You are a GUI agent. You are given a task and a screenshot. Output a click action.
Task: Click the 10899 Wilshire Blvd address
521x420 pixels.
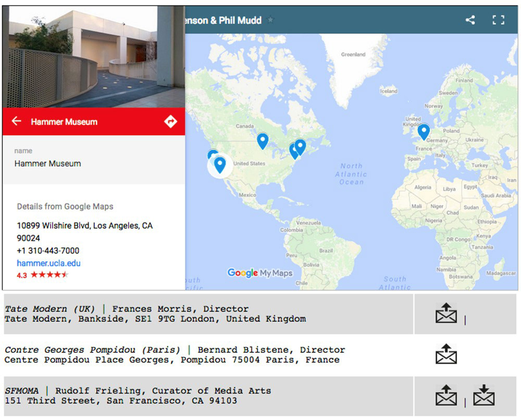click(x=85, y=232)
